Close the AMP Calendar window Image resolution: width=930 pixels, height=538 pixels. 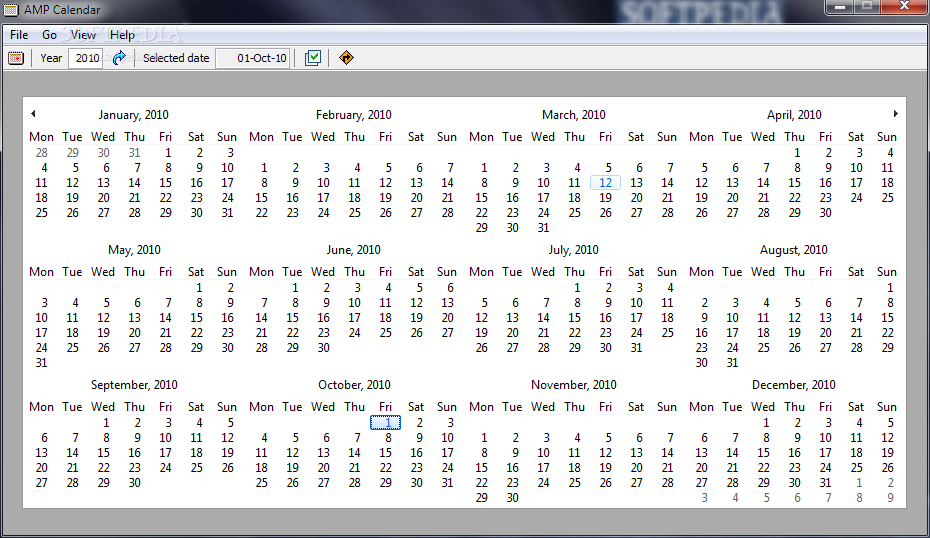[x=904, y=7]
